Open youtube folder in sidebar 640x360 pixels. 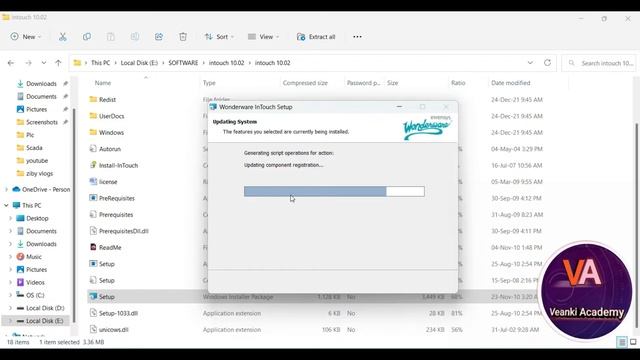pyautogui.click(x=37, y=161)
